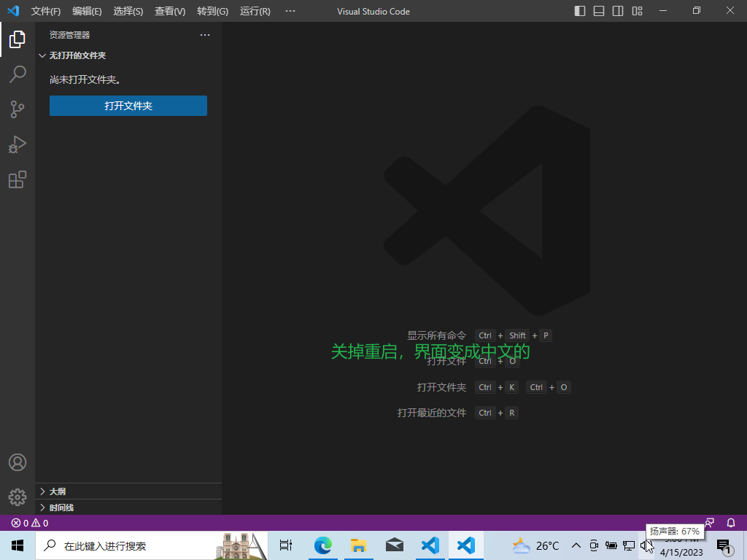Open the Search view icon

(18, 74)
